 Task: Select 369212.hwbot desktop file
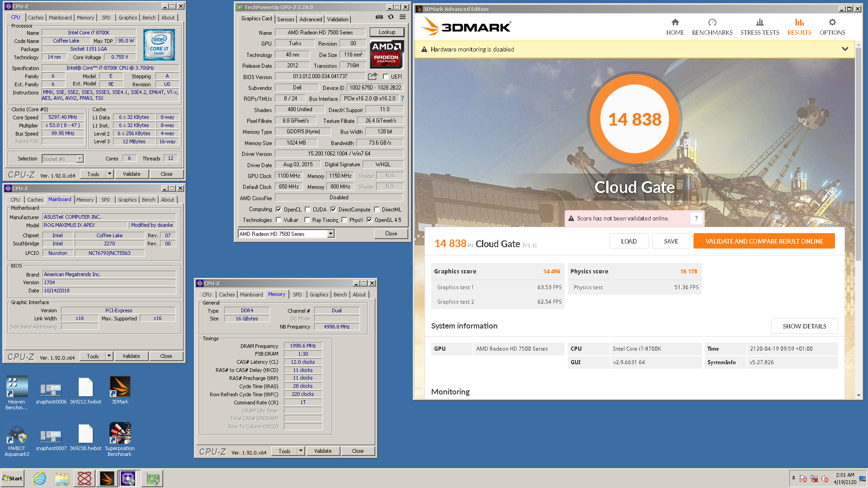85,391
